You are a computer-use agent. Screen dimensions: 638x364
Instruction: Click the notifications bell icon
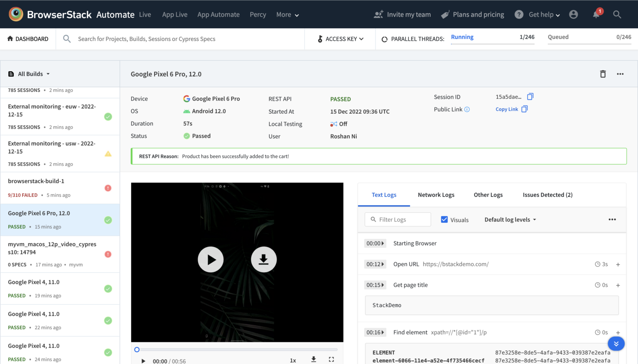click(x=596, y=14)
